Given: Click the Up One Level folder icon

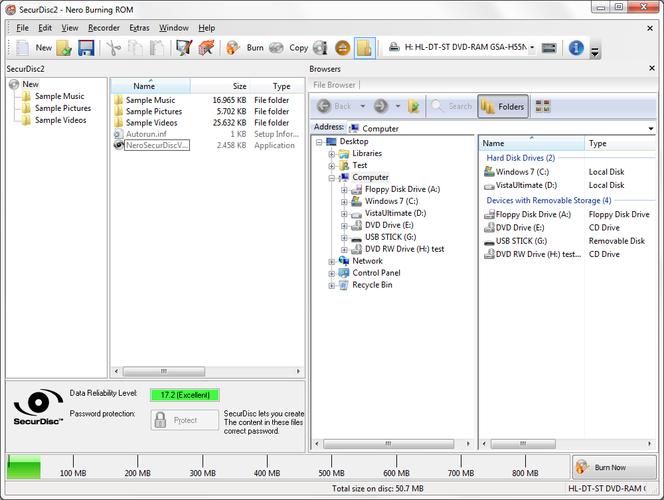Looking at the screenshot, I should point(412,106).
